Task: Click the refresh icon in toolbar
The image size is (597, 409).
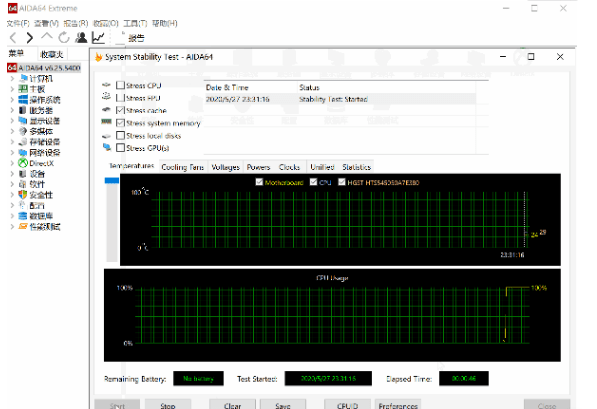Action: 64,38
